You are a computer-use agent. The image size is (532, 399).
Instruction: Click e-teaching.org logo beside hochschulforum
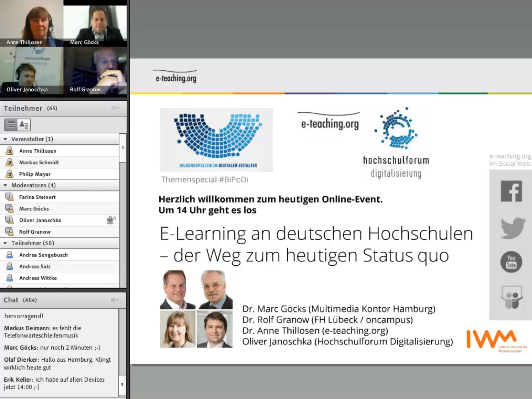tap(329, 121)
